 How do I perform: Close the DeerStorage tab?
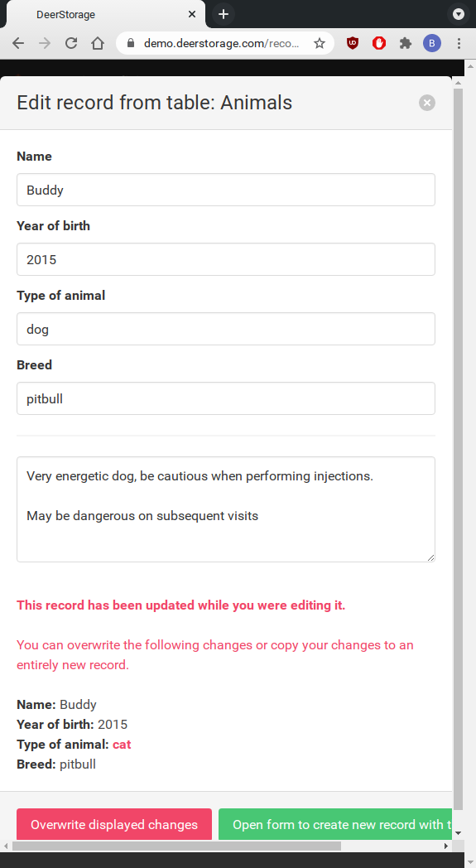click(x=191, y=14)
